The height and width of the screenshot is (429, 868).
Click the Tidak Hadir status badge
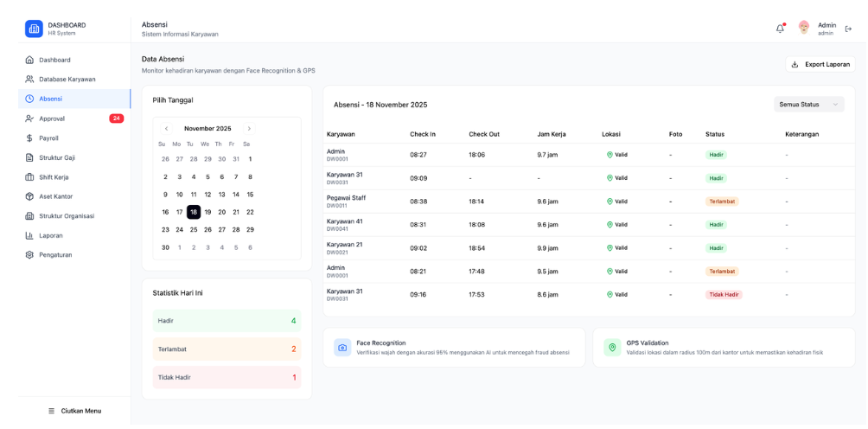click(x=724, y=294)
